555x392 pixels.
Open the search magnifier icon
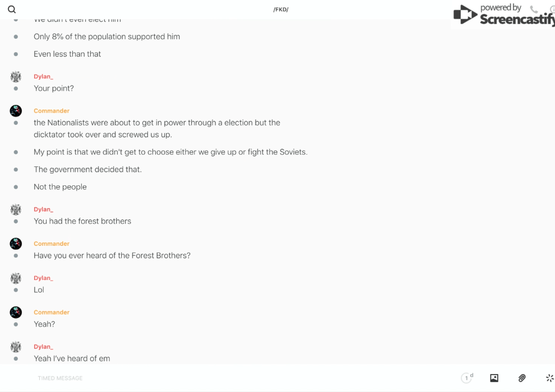[12, 10]
